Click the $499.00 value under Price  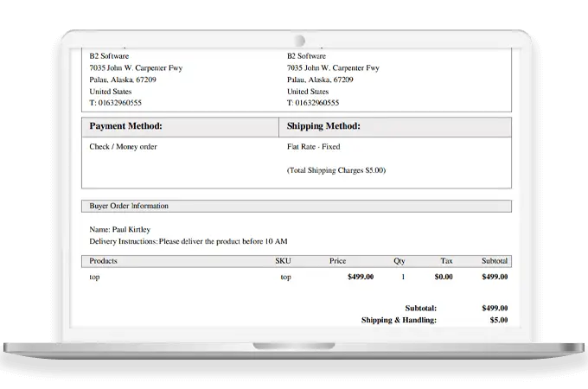tap(361, 277)
